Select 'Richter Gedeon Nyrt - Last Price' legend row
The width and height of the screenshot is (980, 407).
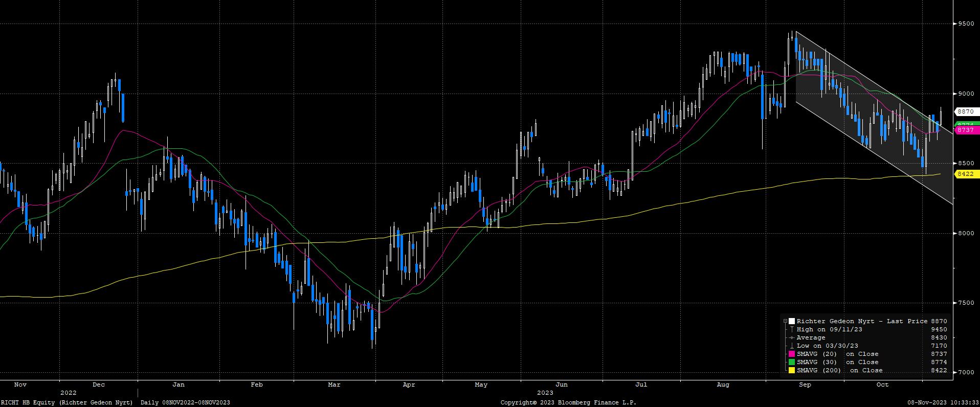(x=865, y=321)
